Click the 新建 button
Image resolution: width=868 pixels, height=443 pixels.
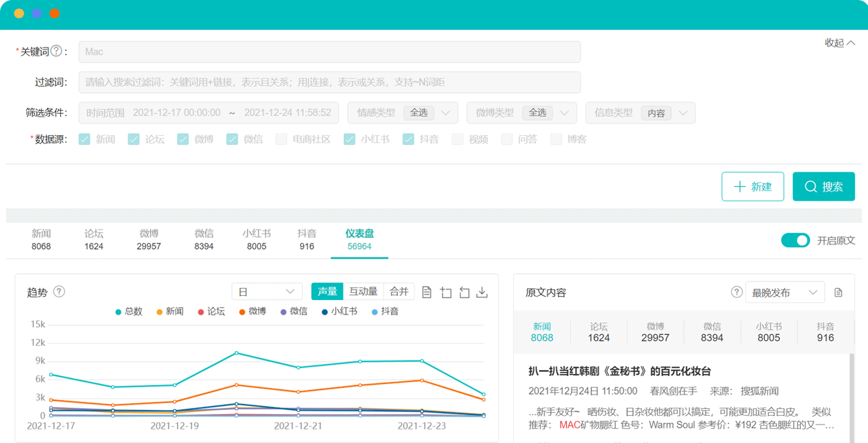coord(753,187)
